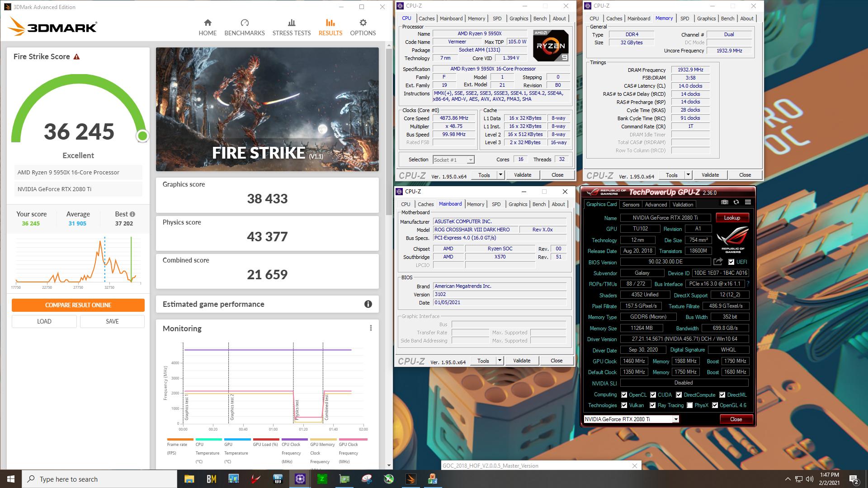Open 3DMark OPTIONS gear
868x488 pixels.
pyautogui.click(x=363, y=23)
